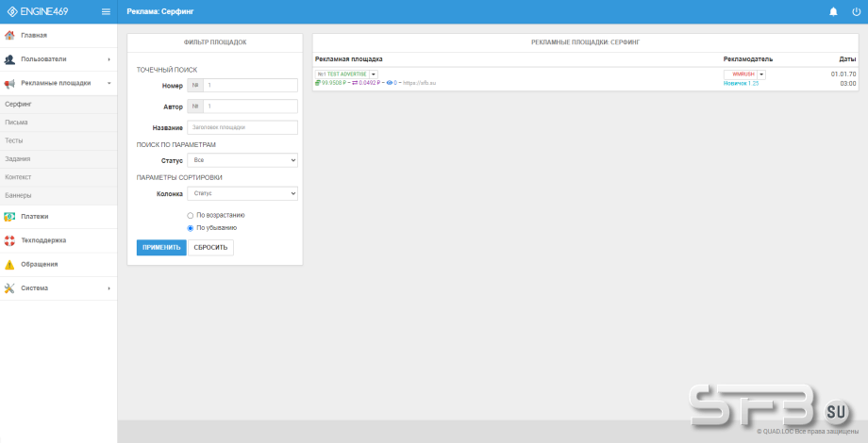Toggle the hamburger sidebar menu
This screenshot has width=868, height=443.
point(106,11)
